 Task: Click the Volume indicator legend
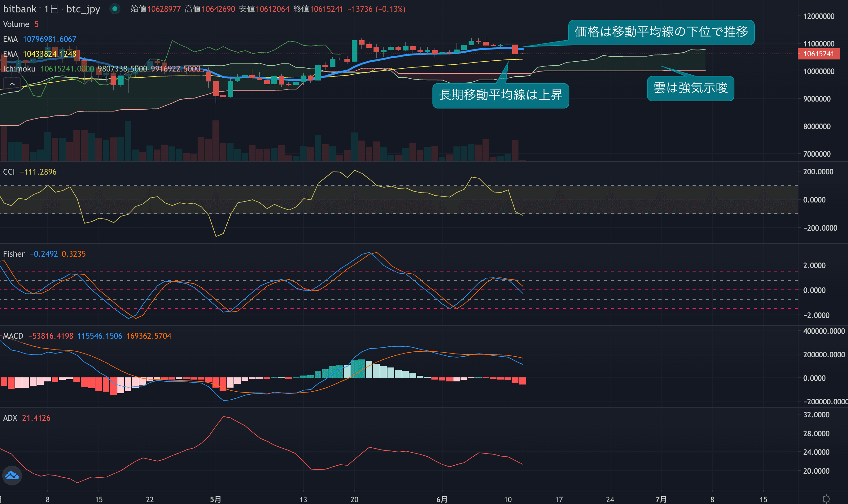click(16, 24)
